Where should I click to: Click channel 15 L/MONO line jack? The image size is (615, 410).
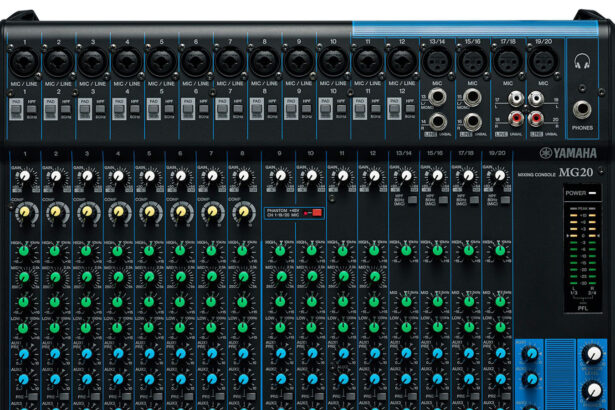pyautogui.click(x=472, y=97)
